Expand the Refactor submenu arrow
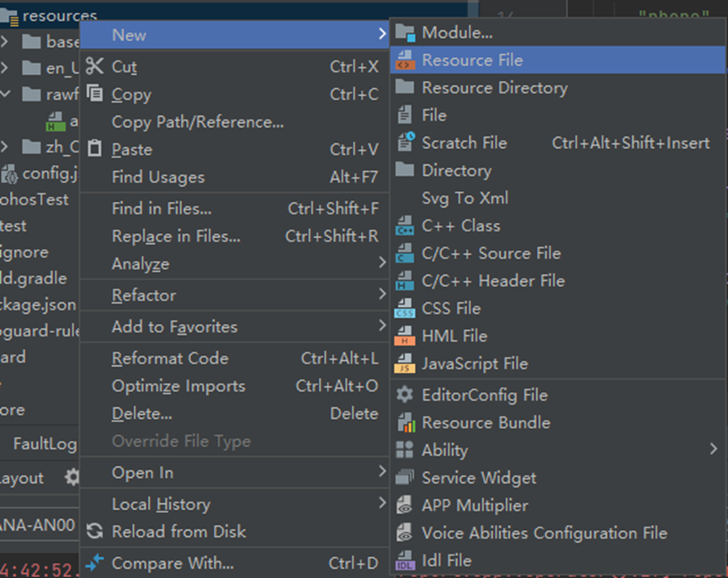 point(382,294)
